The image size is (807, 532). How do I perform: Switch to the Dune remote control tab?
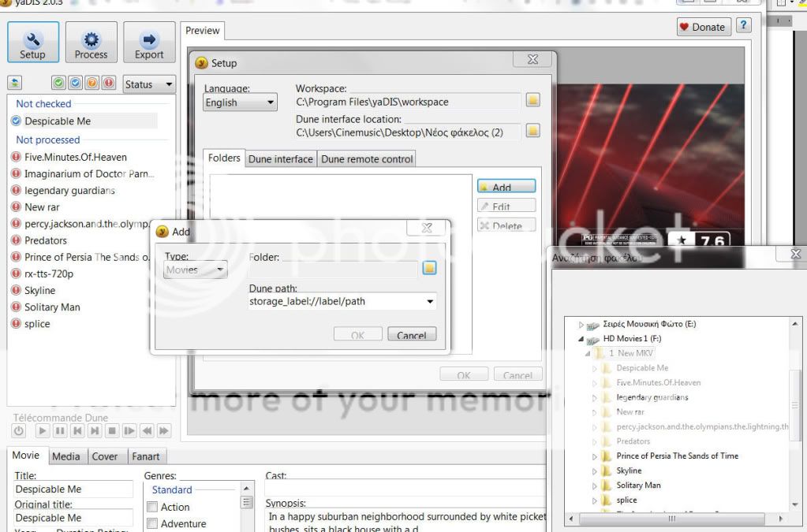[367, 159]
